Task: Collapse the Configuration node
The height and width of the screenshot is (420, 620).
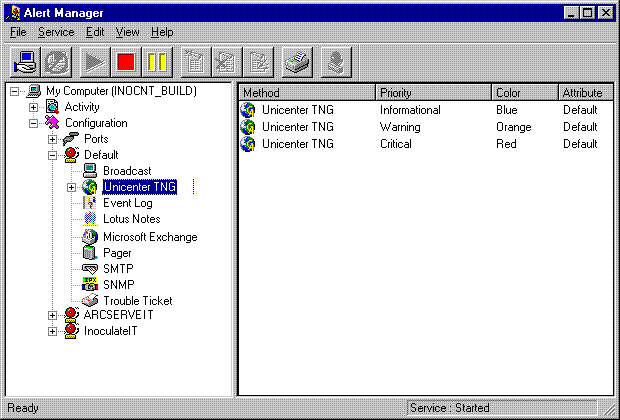Action: coord(33,123)
